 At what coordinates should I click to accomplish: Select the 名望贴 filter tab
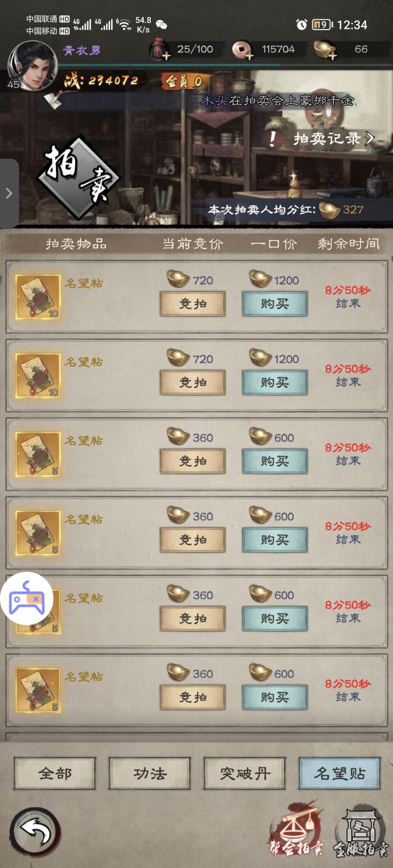point(340,773)
